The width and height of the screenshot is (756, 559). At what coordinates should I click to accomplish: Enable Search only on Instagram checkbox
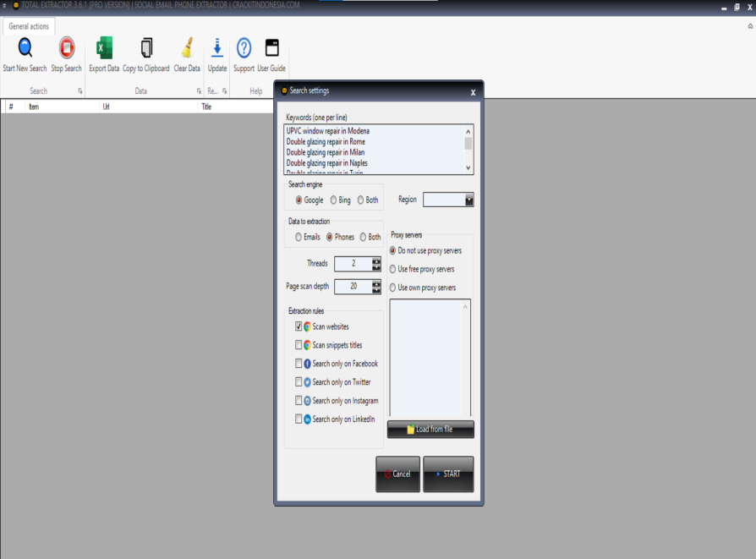click(299, 400)
